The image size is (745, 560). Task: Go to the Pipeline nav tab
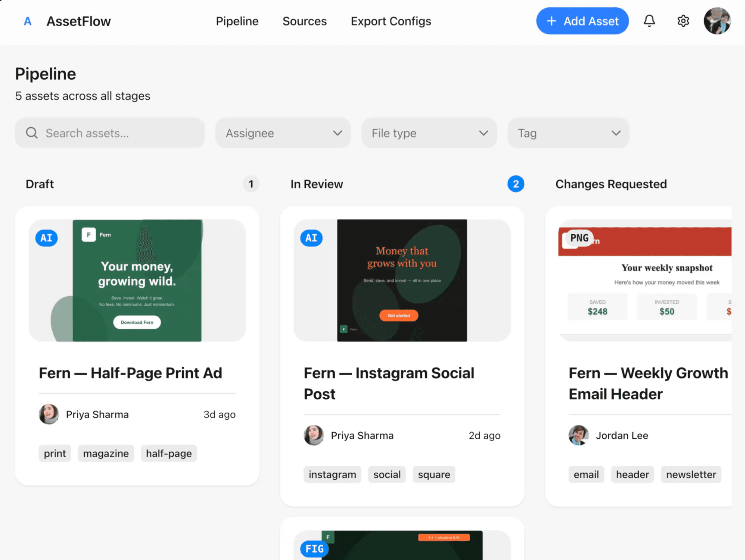point(237,21)
